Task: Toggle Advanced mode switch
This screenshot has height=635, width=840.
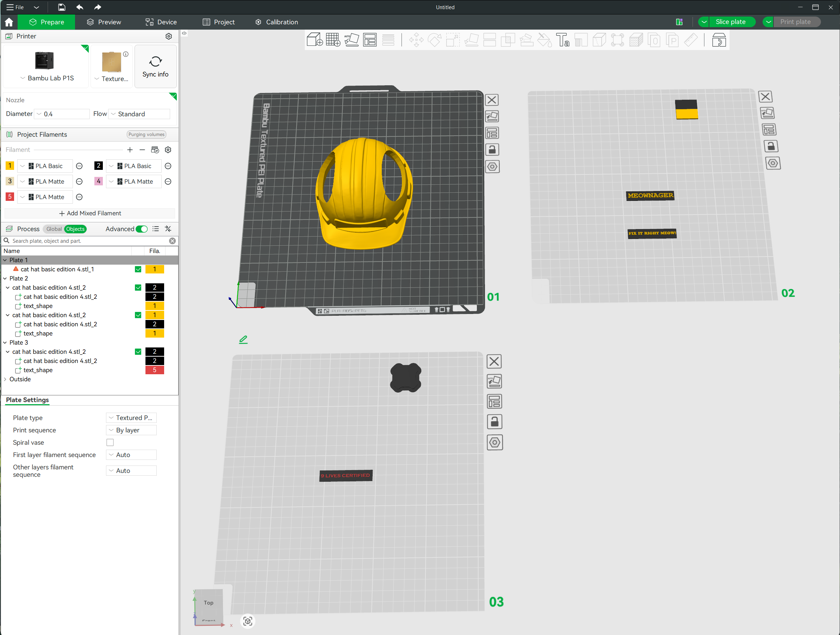Action: (142, 229)
